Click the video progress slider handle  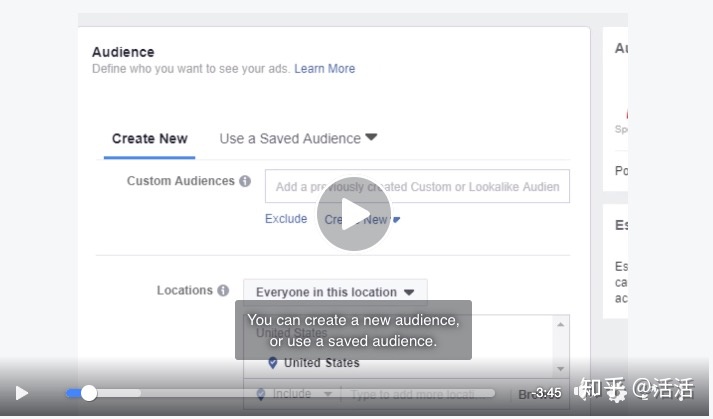click(x=88, y=393)
